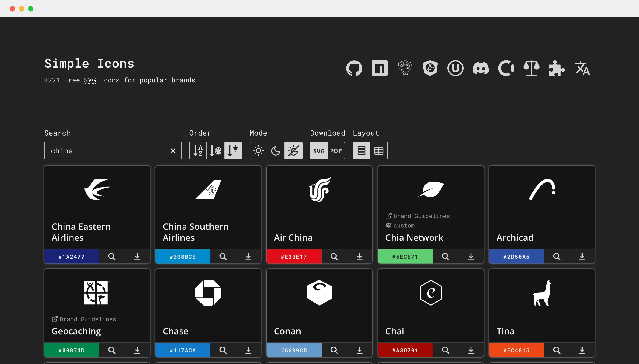Download Geocaching icon

coord(137,350)
